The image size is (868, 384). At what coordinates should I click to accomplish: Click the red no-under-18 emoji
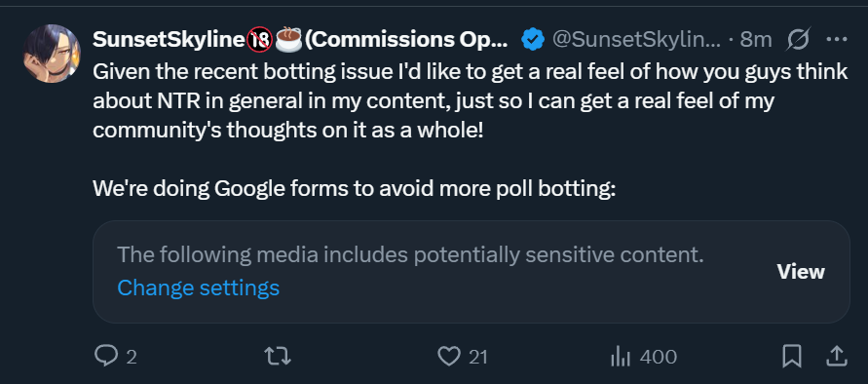pyautogui.click(x=259, y=39)
